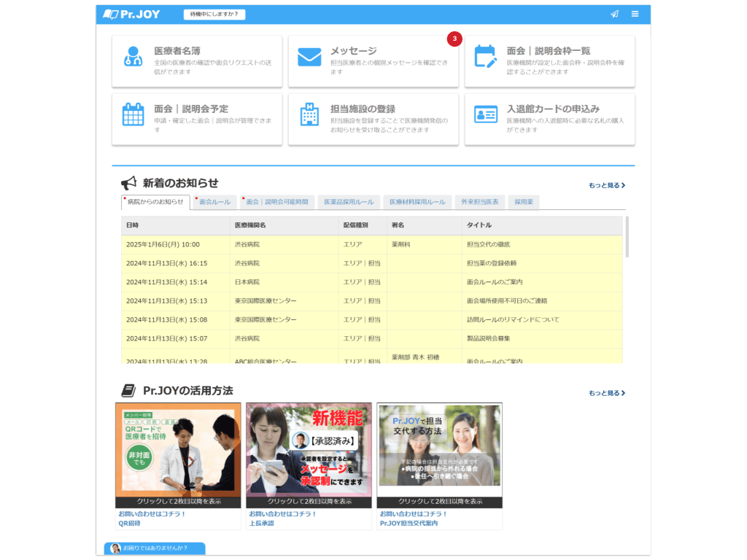Toggle the 待機中にしますか？ standby button
Viewport: 747px width, 560px height.
(214, 14)
